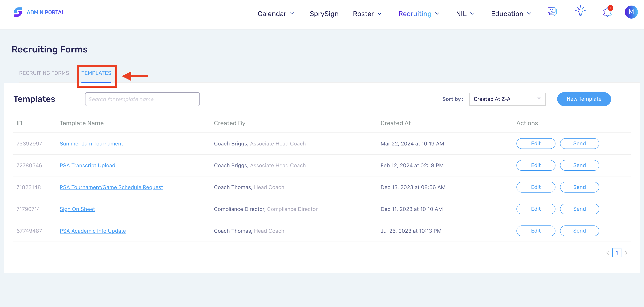Edit the PSA Transcript Upload template

(x=536, y=165)
